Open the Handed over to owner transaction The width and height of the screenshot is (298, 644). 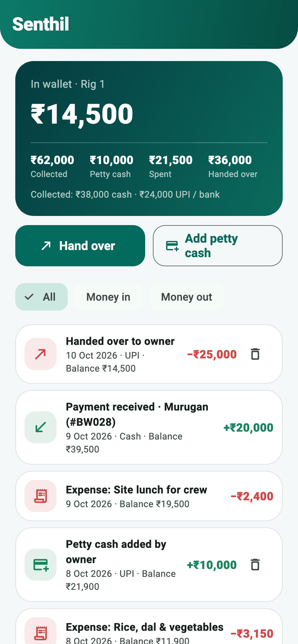pos(149,354)
